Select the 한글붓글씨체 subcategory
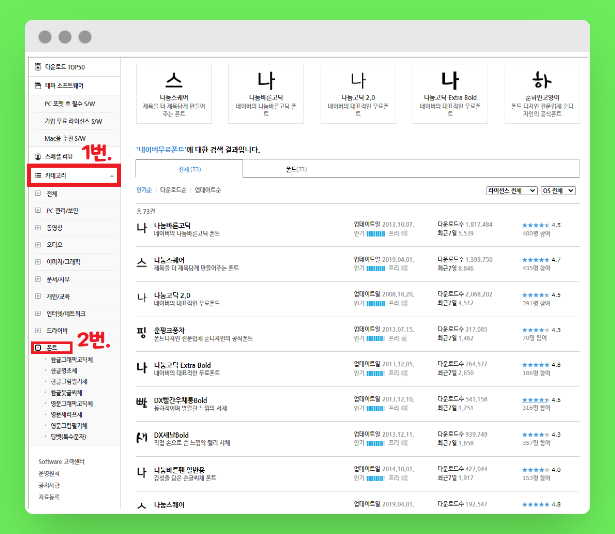The width and height of the screenshot is (615, 534). coord(66,393)
